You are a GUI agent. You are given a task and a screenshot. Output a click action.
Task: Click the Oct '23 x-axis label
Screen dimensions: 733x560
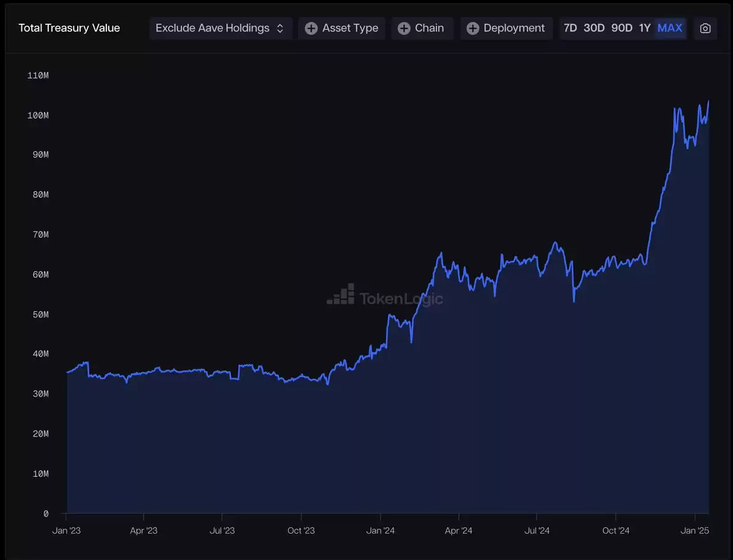301,531
